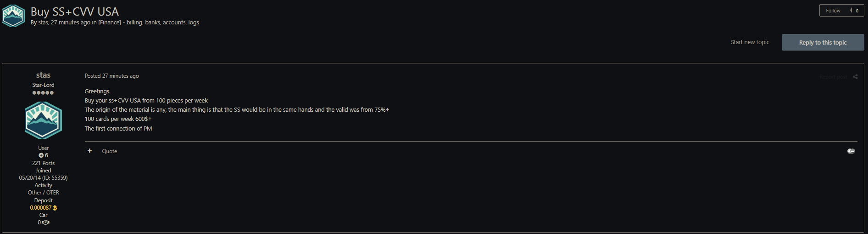Open the [Finance] forum category link in the byline
Screen dimensions: 868x234
[110, 23]
